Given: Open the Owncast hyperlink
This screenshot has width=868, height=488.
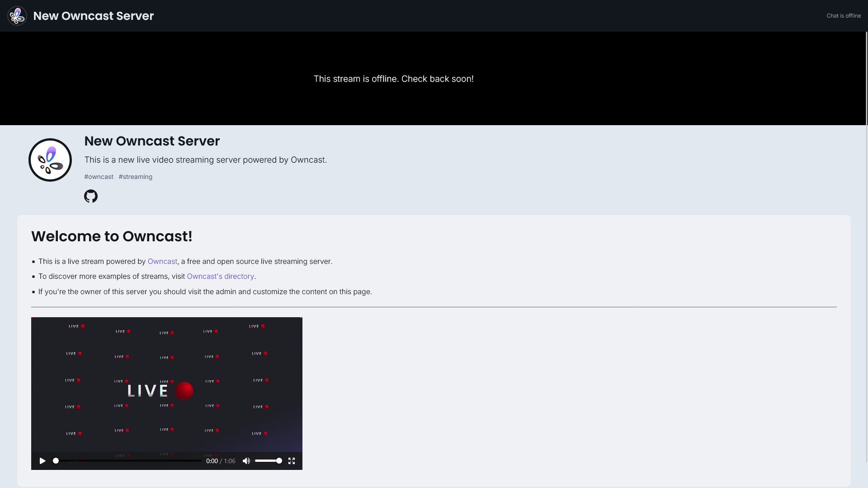Looking at the screenshot, I should pos(162,262).
